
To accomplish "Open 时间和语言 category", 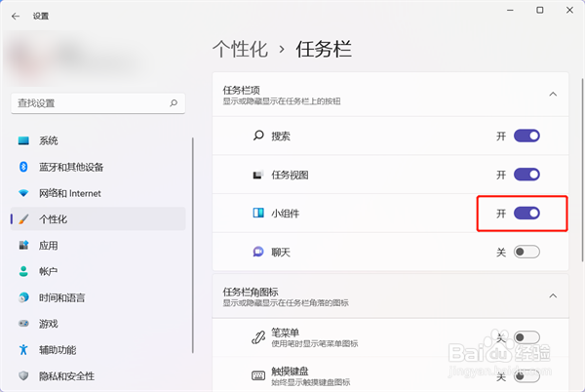I will point(98,297).
